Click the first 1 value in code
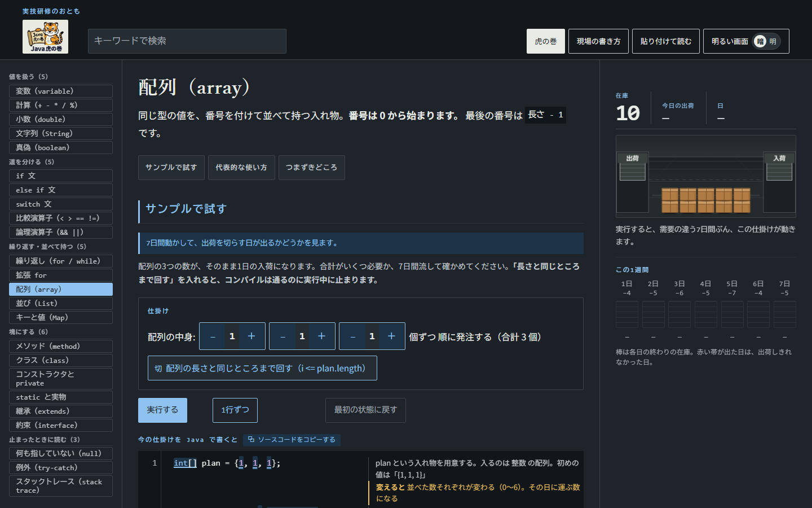This screenshot has height=508, width=812. coord(241,463)
